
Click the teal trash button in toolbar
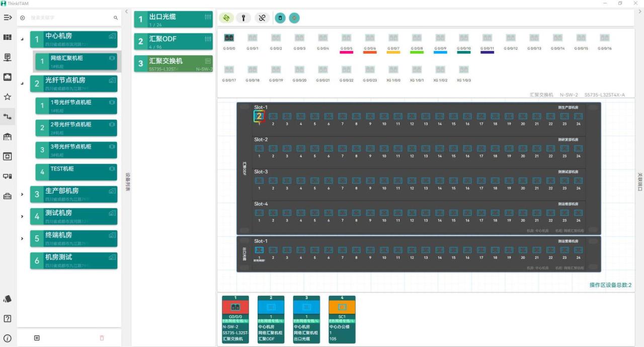coord(280,18)
